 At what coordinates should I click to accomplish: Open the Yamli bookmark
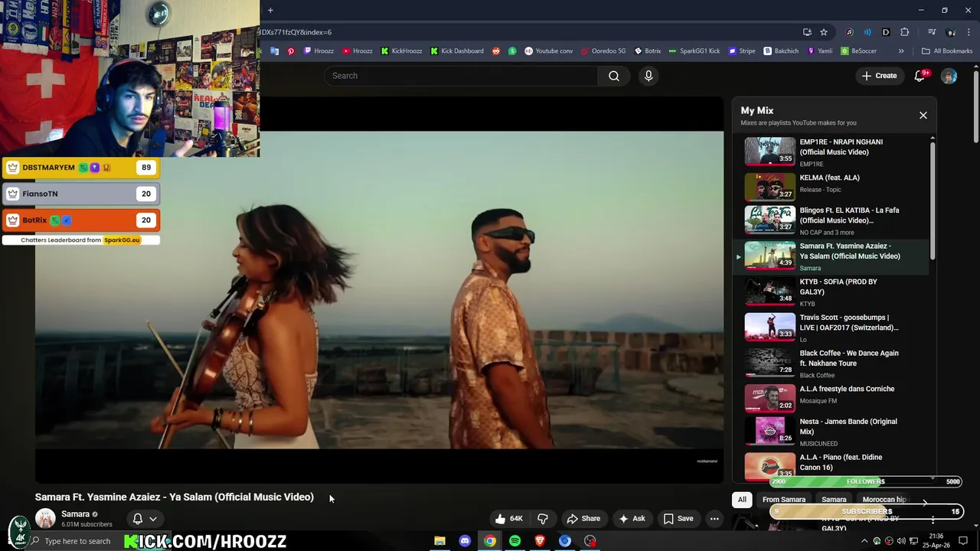(819, 51)
